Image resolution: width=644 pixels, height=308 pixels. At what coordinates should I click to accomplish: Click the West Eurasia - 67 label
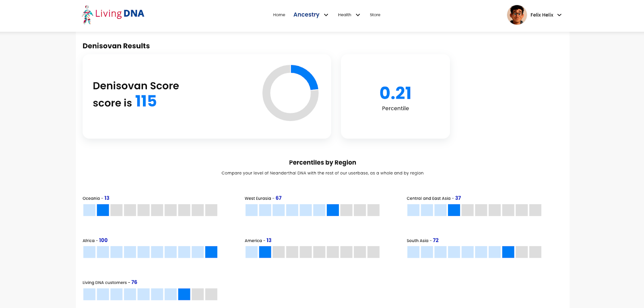pos(263,198)
